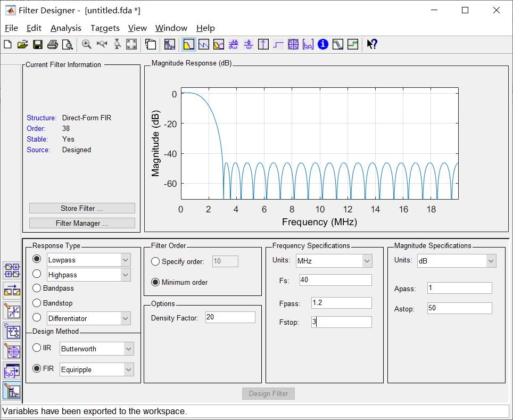Show Filter Specifications icon
This screenshot has height=420, width=513.
(169, 44)
